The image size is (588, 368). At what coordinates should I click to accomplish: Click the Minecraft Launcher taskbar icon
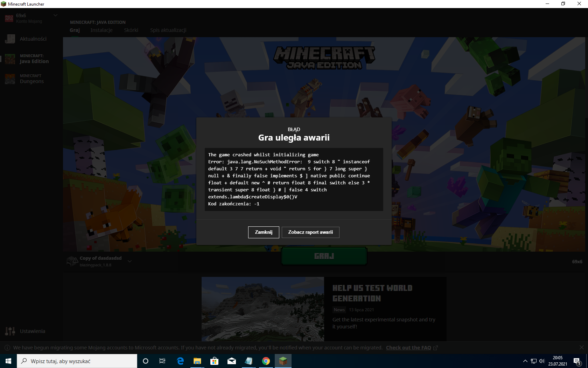283,361
